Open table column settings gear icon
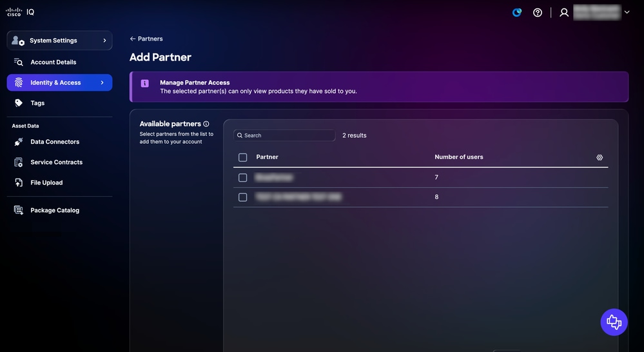This screenshot has width=644, height=352. [600, 157]
